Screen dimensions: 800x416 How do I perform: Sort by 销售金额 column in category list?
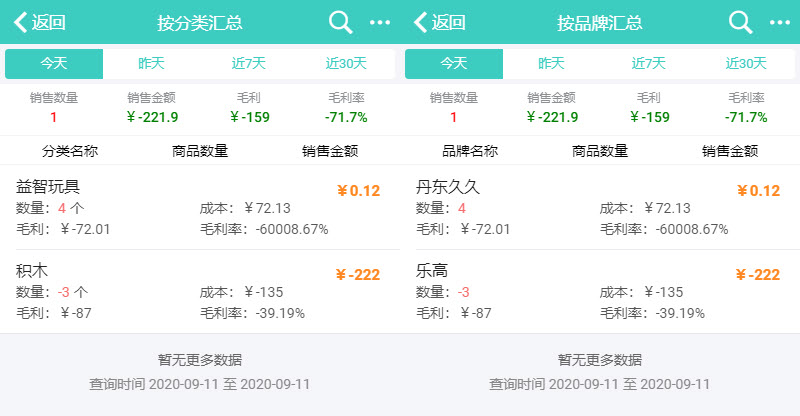330,151
